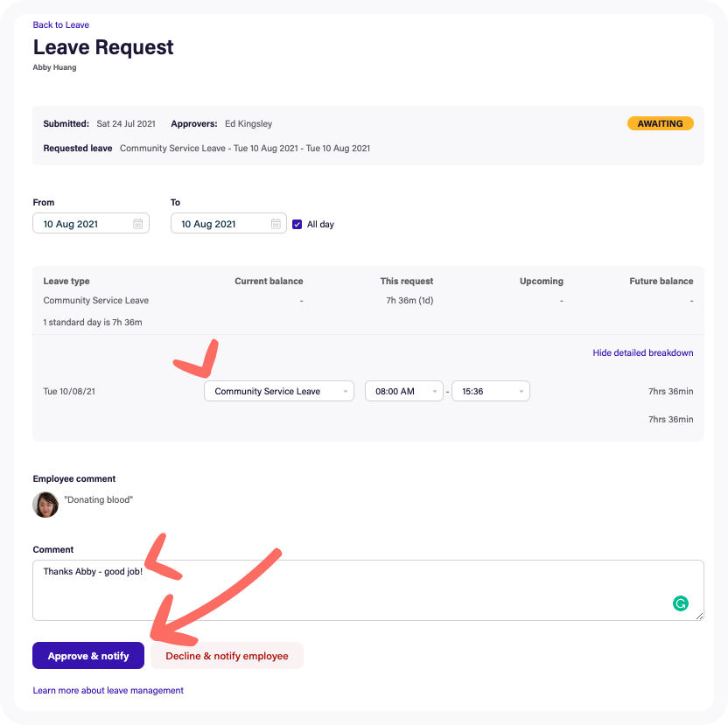The width and height of the screenshot is (728, 725).
Task: Click the AWAITING status badge
Action: coord(660,123)
